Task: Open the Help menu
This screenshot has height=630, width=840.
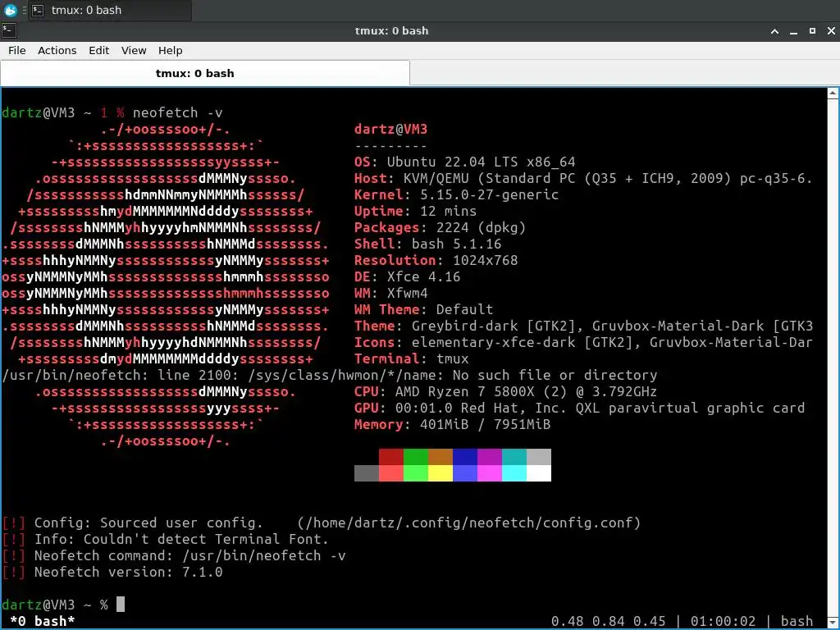Action: (171, 50)
